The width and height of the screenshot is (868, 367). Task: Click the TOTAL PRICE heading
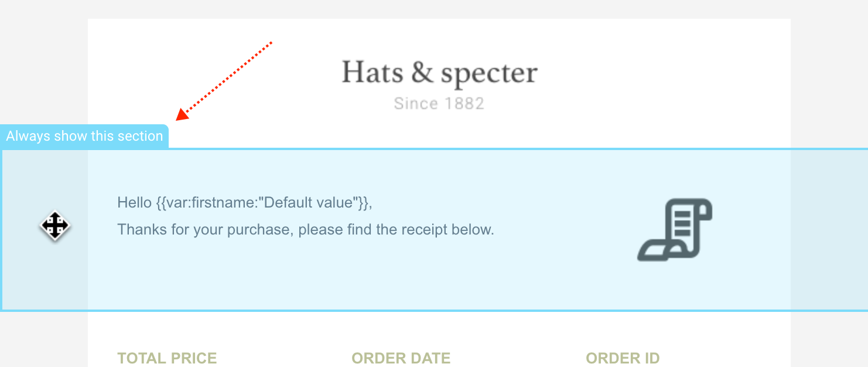tap(167, 358)
